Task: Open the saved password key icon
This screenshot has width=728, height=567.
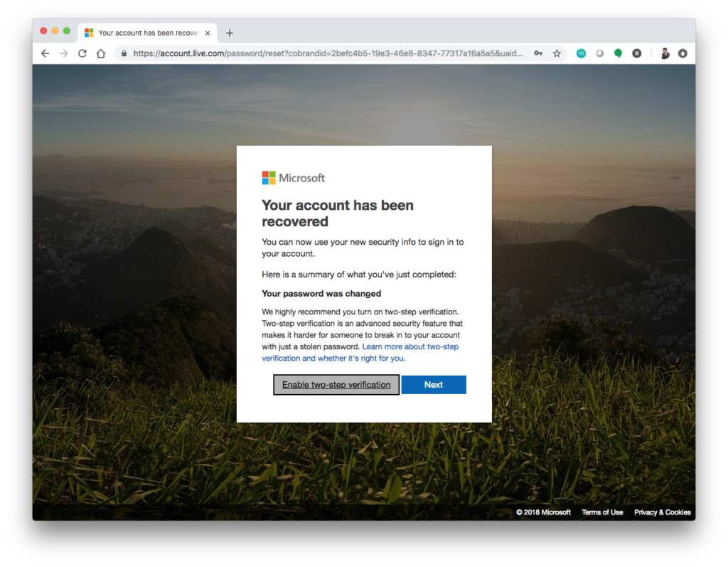Action: pyautogui.click(x=539, y=53)
